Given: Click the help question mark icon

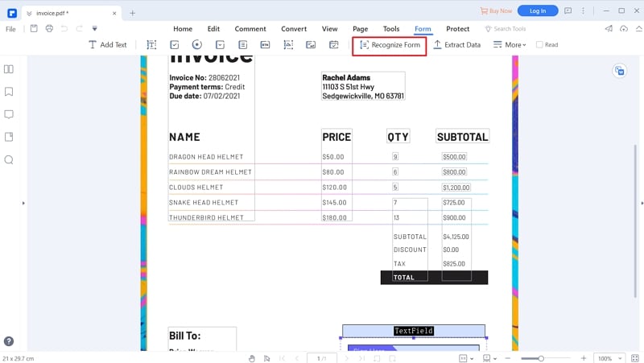Looking at the screenshot, I should coord(9,341).
